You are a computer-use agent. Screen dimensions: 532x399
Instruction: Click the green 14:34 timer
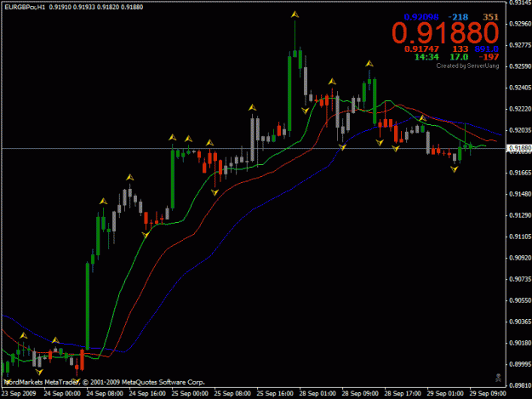pos(426,57)
